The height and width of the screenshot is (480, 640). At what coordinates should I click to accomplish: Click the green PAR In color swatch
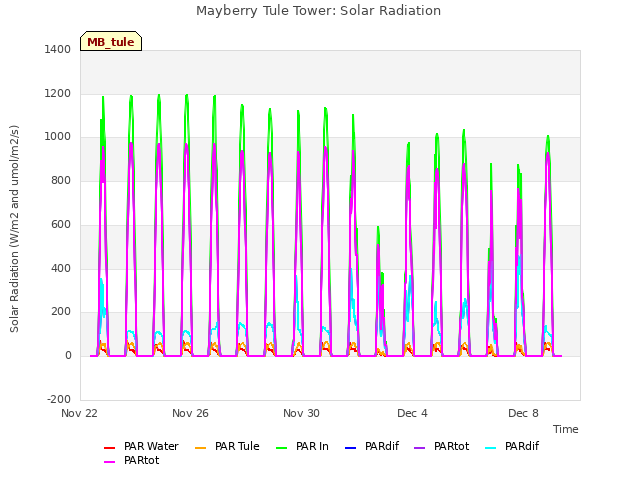(x=282, y=448)
